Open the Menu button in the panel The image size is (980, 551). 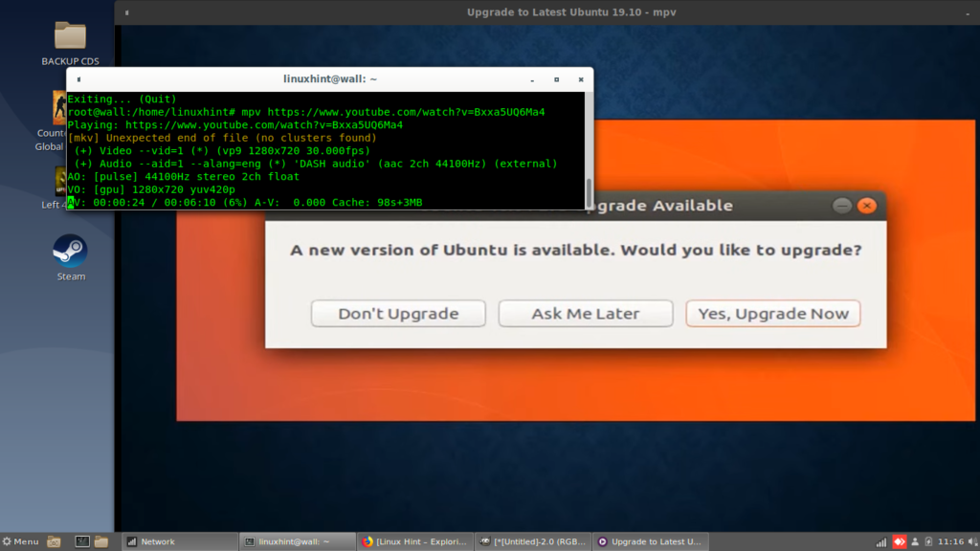(x=21, y=541)
